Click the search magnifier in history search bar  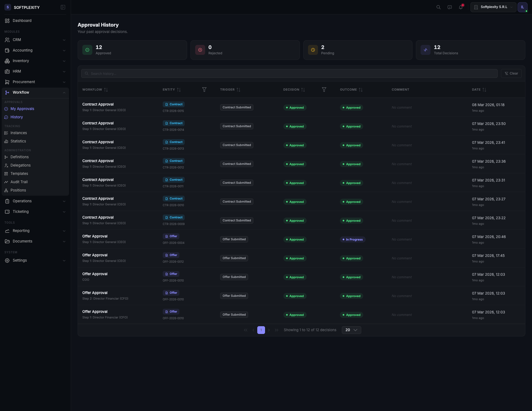pos(86,73)
